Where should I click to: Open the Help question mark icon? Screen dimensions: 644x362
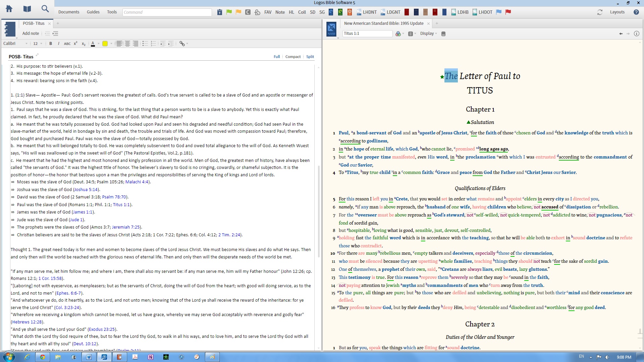(636, 12)
